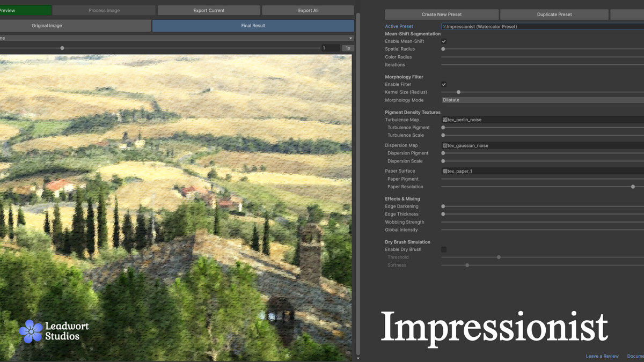Screen dimensions: 644x362
Task: Enable the Dry Brush checkbox
Action: pyautogui.click(x=444, y=249)
